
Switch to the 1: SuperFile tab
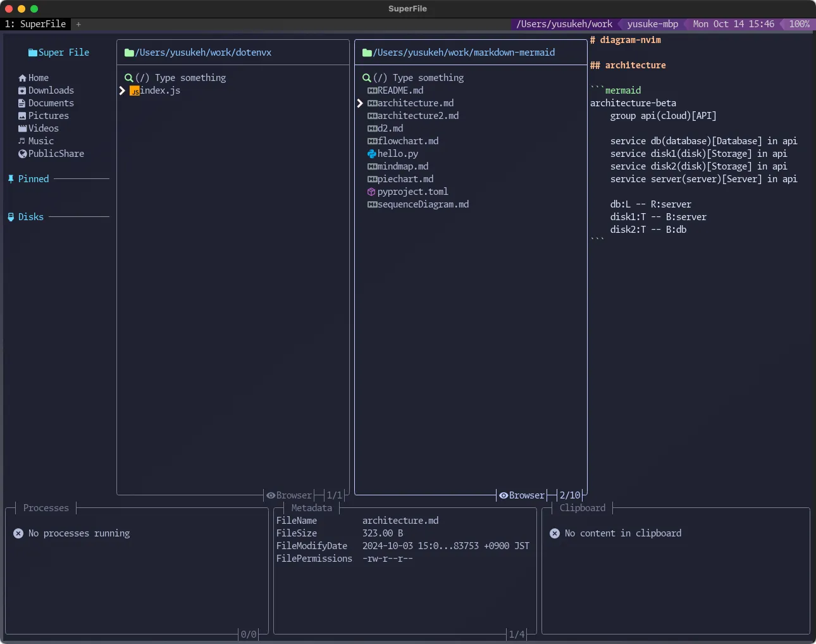(35, 24)
